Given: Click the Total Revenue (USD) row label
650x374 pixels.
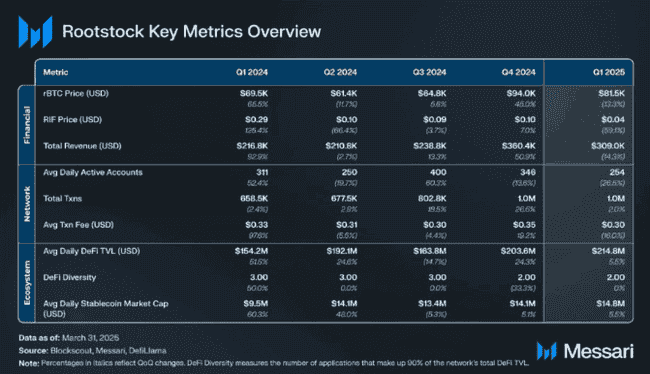Looking at the screenshot, I should click(x=82, y=146).
